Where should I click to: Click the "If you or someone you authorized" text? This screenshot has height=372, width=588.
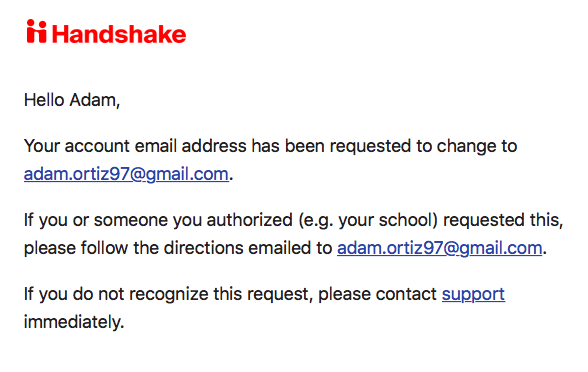[x=158, y=220]
